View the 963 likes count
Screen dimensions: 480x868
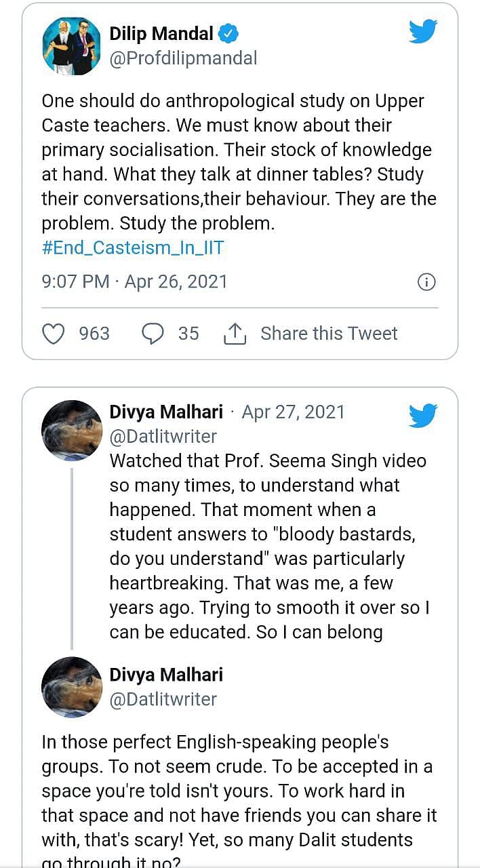(94, 334)
